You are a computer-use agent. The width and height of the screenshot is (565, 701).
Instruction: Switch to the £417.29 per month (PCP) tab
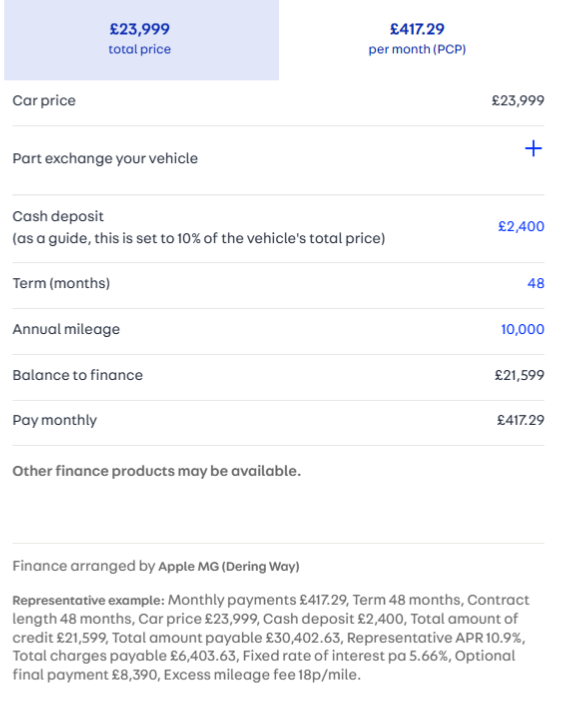click(417, 40)
